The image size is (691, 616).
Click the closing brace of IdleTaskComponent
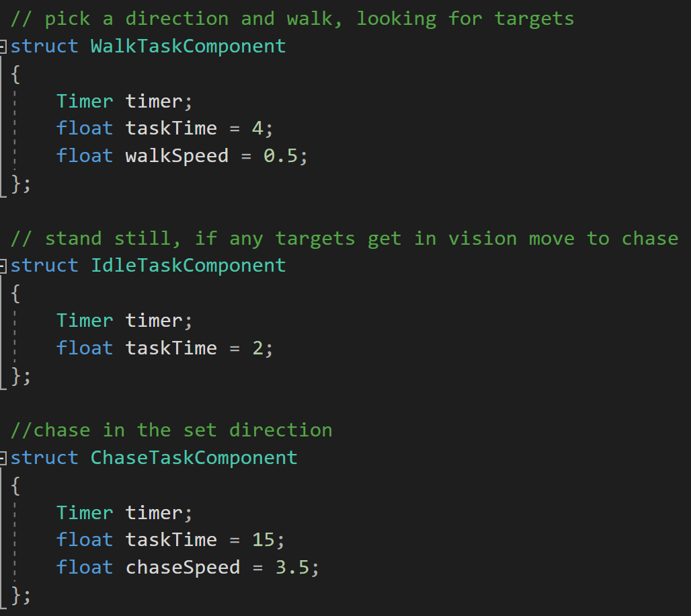(16, 376)
